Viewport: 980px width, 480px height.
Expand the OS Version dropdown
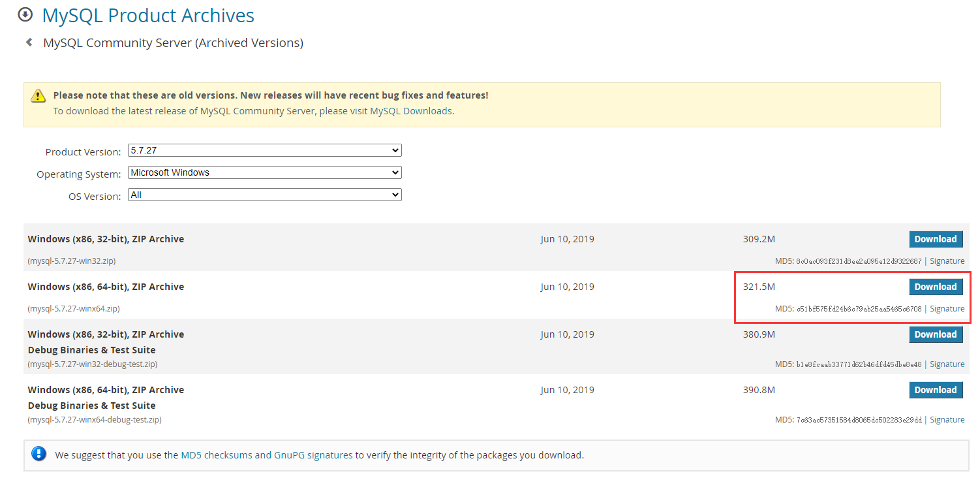point(264,195)
